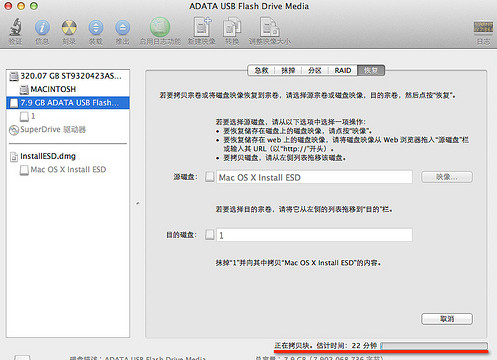The width and height of the screenshot is (497, 360).
Task: Open the Info toolbar icon
Action: pos(42,27)
